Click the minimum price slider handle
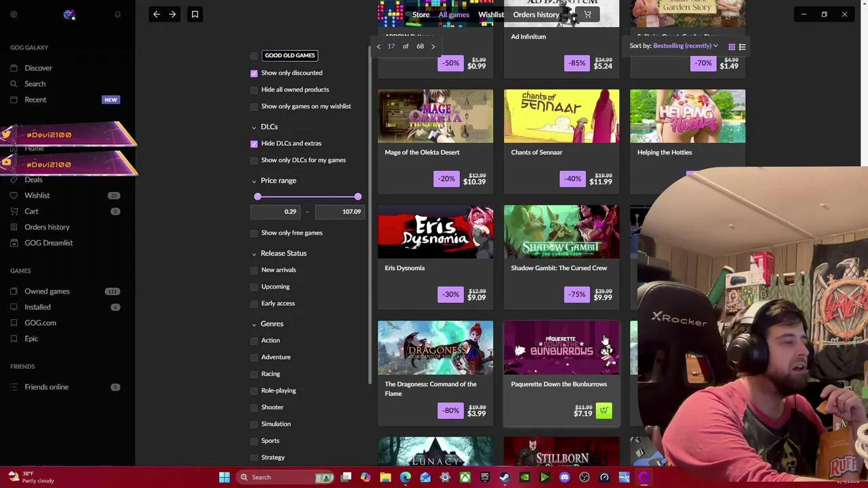This screenshot has width=868, height=488. [x=258, y=197]
